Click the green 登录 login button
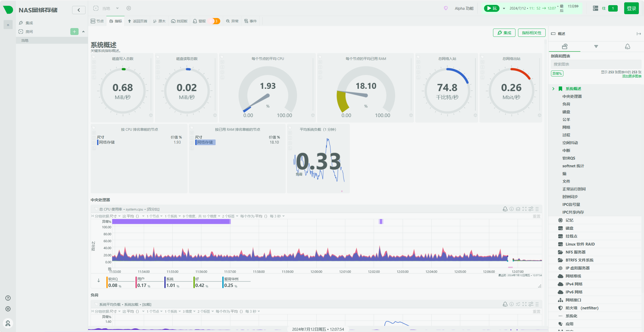The width and height of the screenshot is (644, 332). pos(631,8)
